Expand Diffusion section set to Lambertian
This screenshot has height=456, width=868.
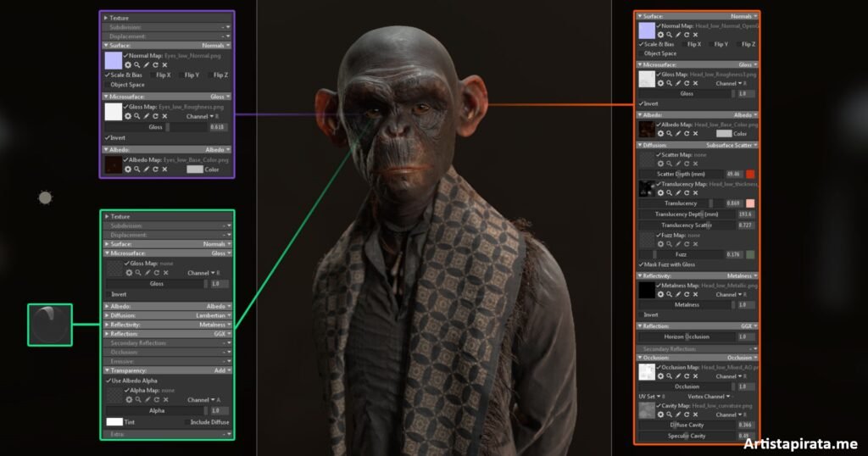[x=108, y=315]
